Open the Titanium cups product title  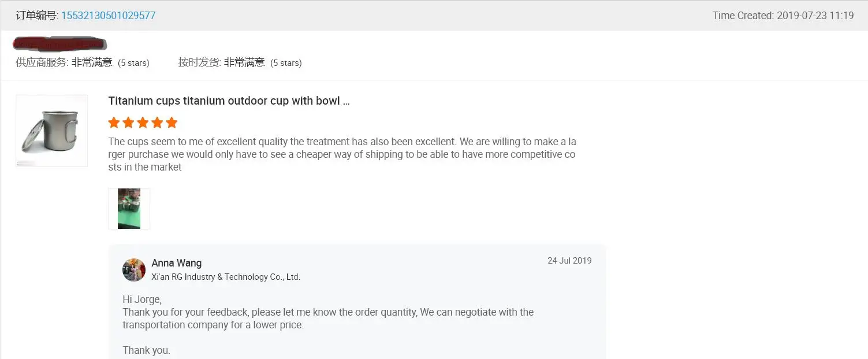coord(229,101)
